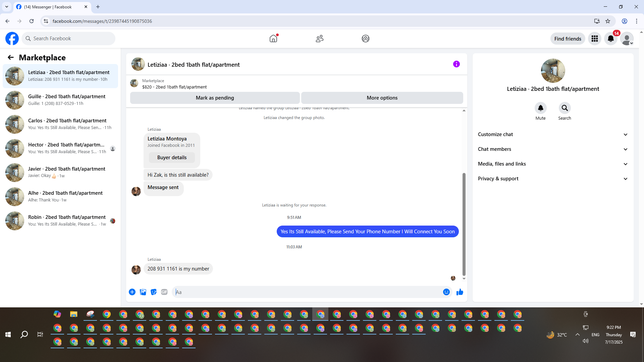644x362 pixels.
Task: Open the Friends icon in top navigation
Action: 320,39
